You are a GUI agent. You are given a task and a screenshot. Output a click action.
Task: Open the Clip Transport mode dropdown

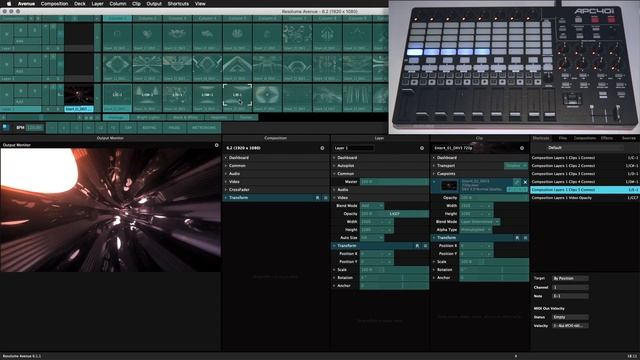click(516, 166)
